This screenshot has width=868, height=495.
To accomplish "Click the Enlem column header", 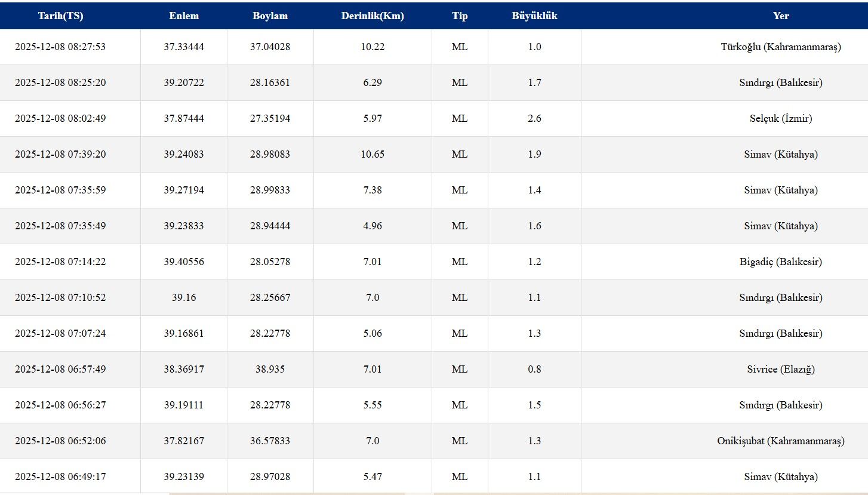I will coord(184,16).
